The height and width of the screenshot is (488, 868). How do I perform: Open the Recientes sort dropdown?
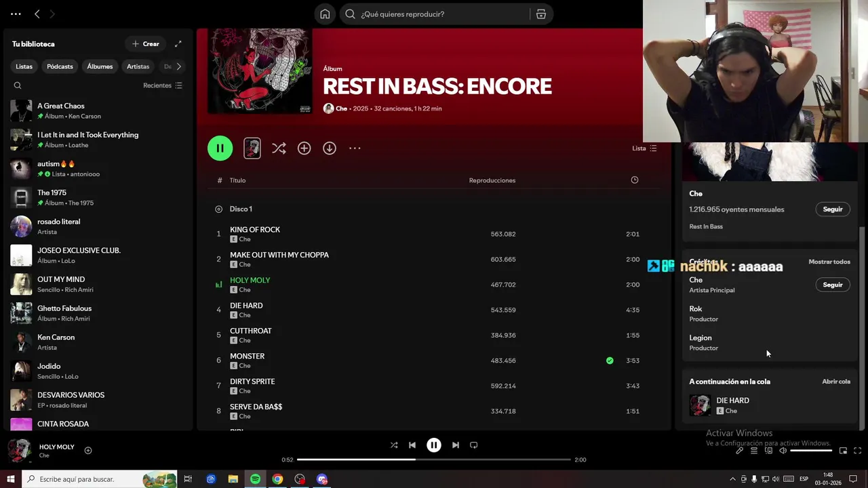163,85
